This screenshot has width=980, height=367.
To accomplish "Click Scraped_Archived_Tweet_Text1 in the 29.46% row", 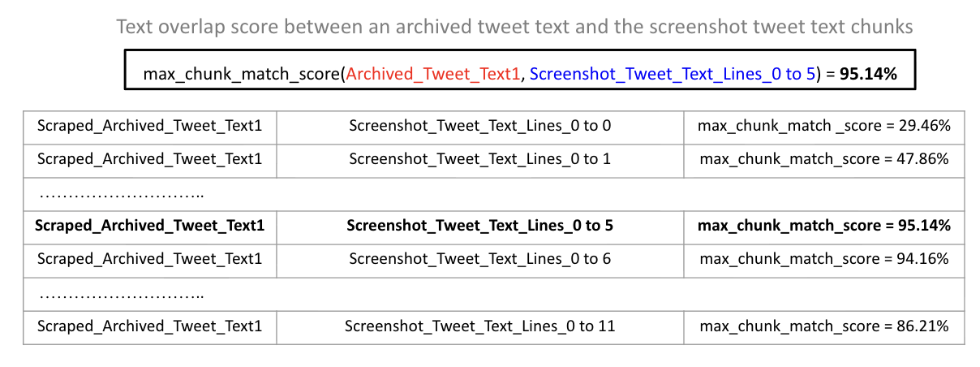I will click(149, 126).
